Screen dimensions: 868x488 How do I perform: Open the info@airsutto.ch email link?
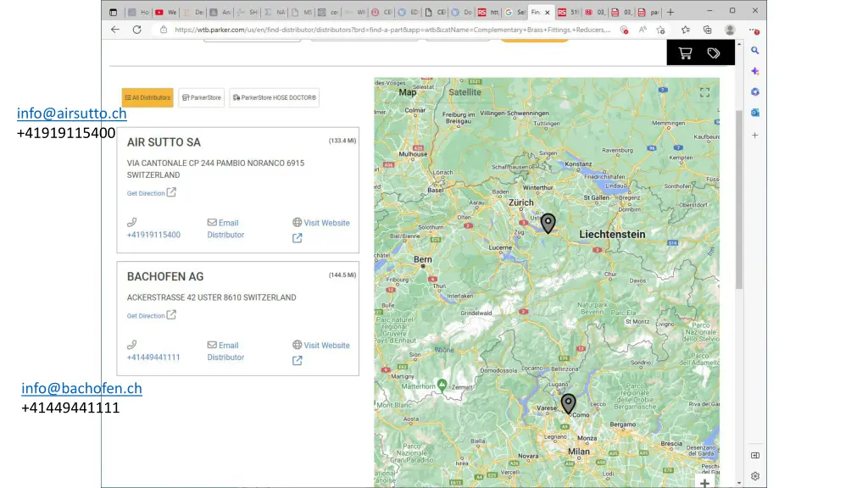[x=71, y=114]
